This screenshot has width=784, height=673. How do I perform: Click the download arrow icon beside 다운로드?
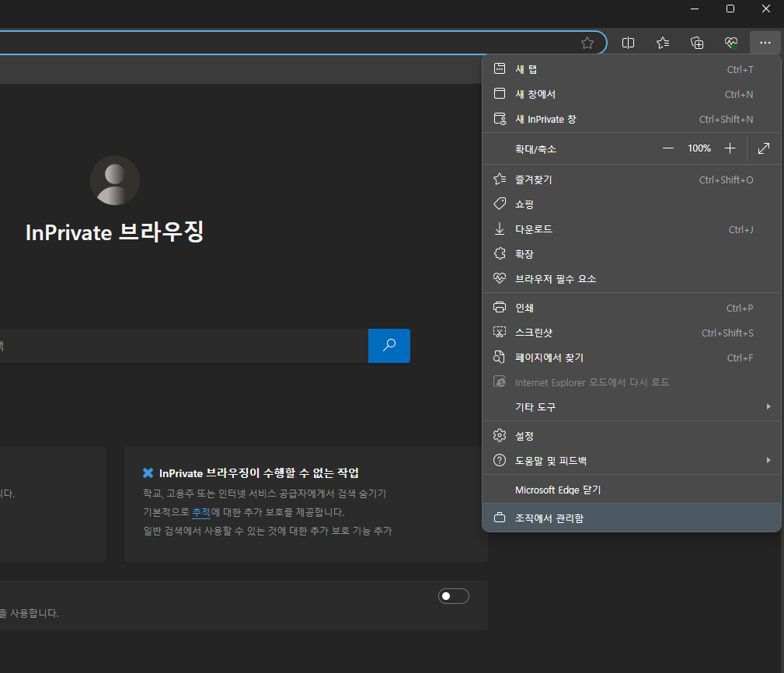(x=500, y=229)
